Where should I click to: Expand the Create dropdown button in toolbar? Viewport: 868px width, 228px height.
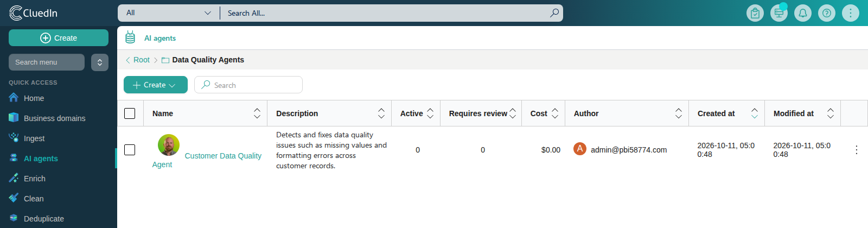click(x=156, y=85)
